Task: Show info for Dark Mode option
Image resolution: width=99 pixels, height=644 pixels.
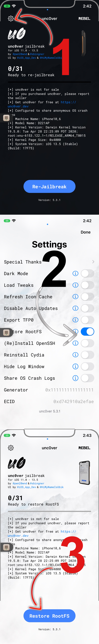Action: click(x=75, y=274)
